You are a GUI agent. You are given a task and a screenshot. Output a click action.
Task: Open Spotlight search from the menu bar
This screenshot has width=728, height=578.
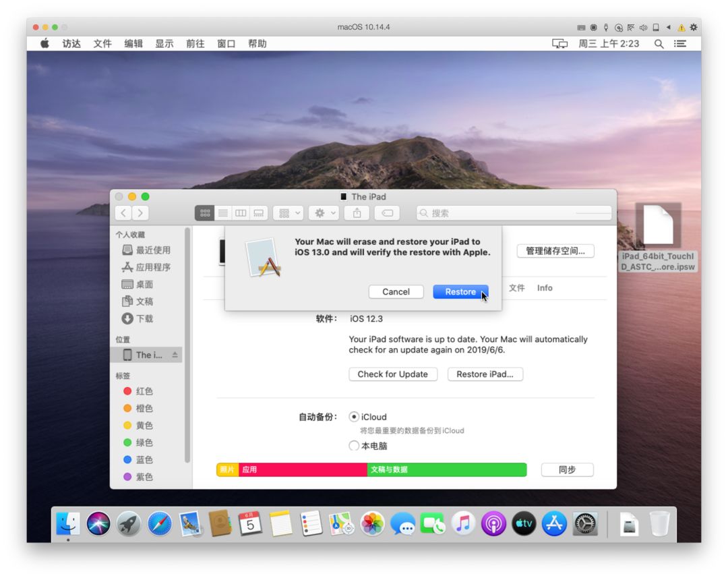point(659,43)
